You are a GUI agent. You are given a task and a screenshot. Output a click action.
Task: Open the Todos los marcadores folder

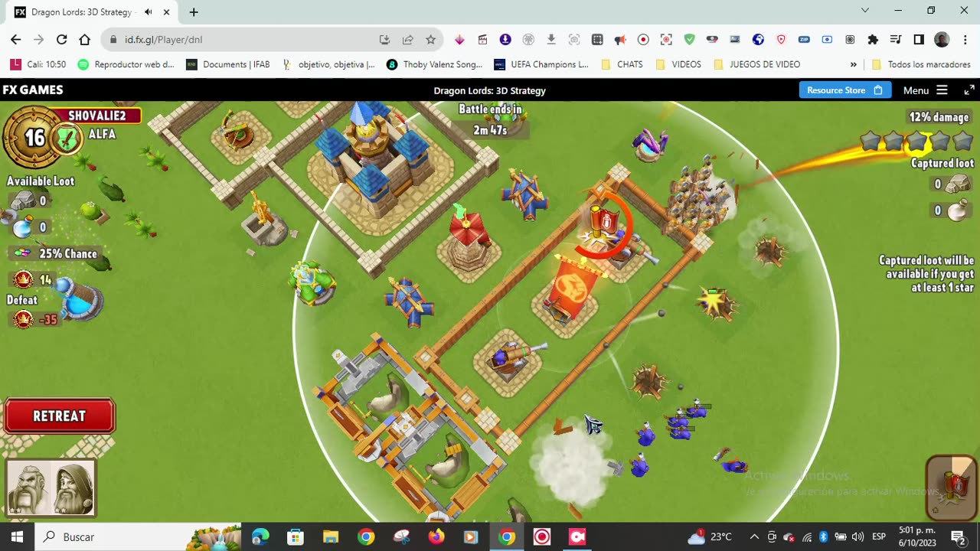[x=922, y=64]
